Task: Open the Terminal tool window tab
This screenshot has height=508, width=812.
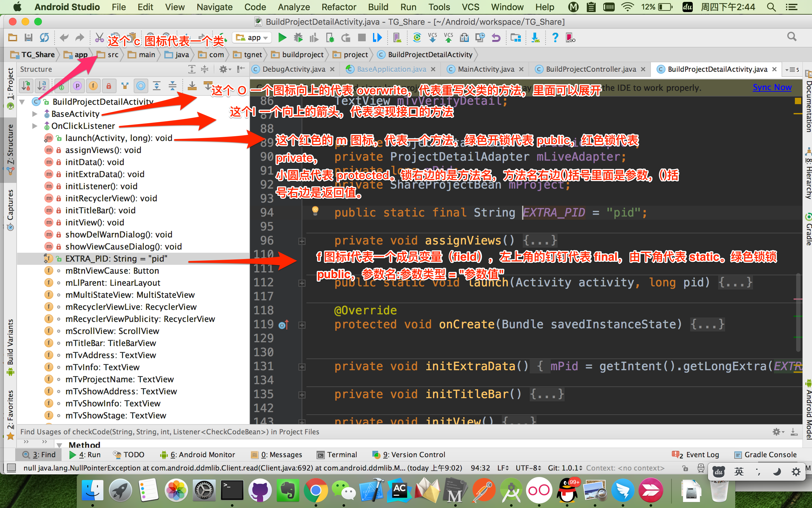Action: (x=337, y=455)
